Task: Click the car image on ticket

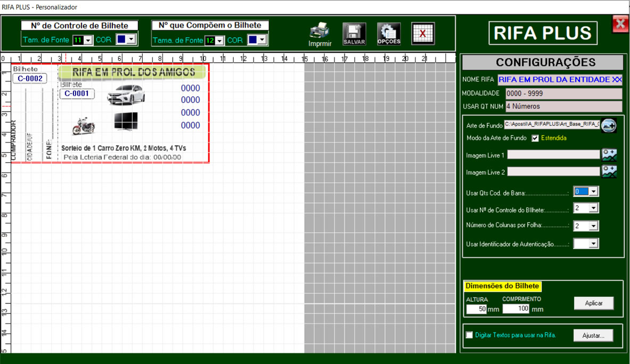Action: (126, 95)
